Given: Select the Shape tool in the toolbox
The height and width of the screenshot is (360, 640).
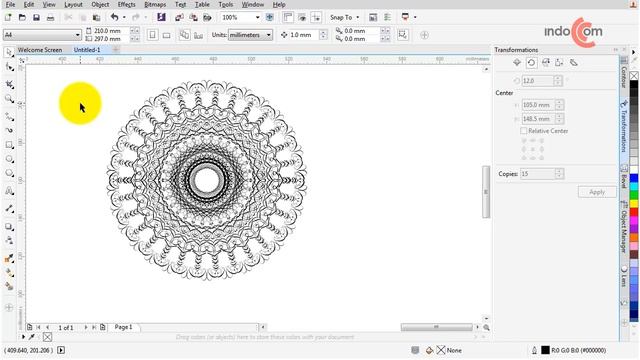Looking at the screenshot, I should [x=9, y=67].
